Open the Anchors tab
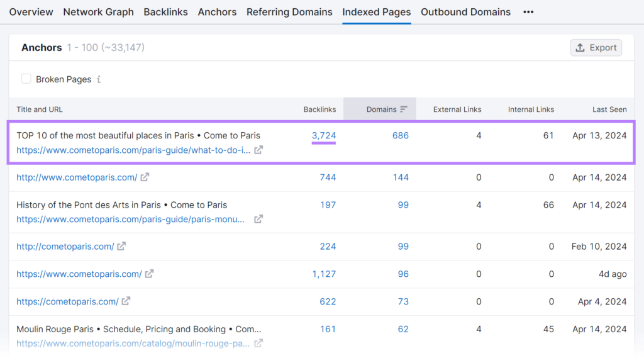Viewport: 644px width, 358px height. [x=217, y=12]
